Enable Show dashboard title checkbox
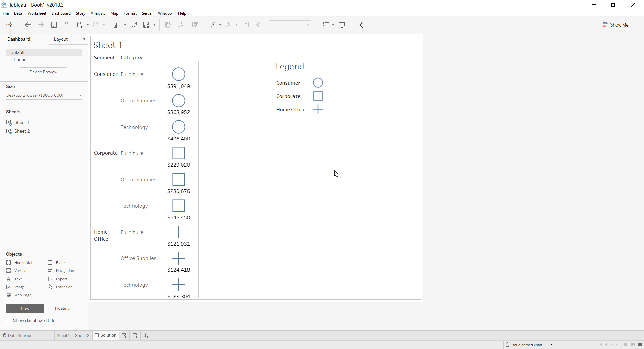This screenshot has width=644, height=349. point(9,321)
